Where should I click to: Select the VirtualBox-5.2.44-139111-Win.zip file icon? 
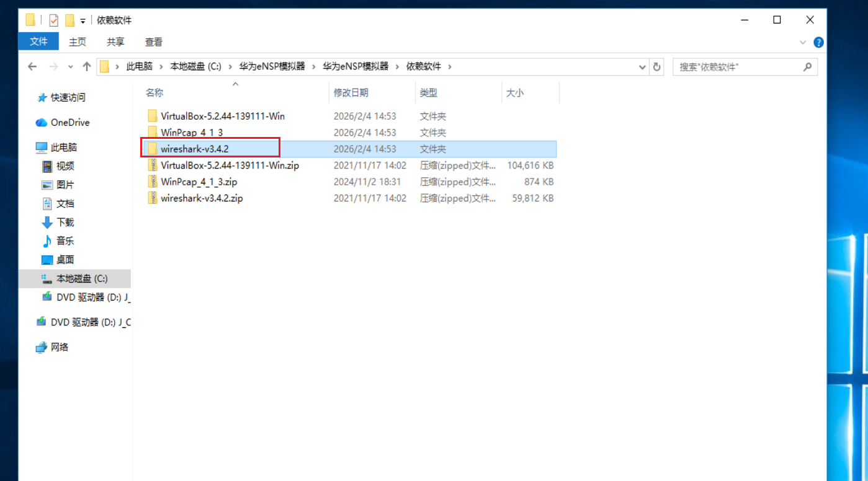click(x=153, y=165)
